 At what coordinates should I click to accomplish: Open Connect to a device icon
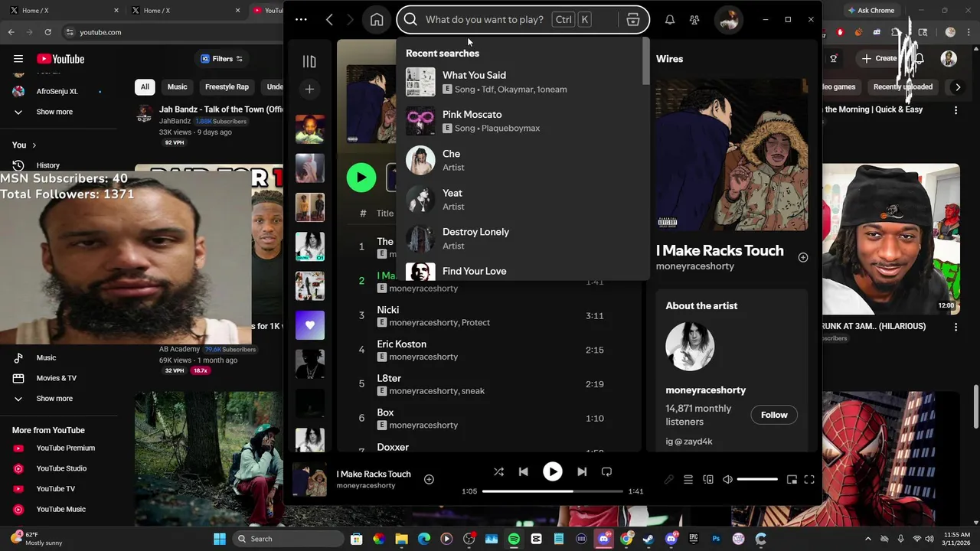[x=708, y=480]
